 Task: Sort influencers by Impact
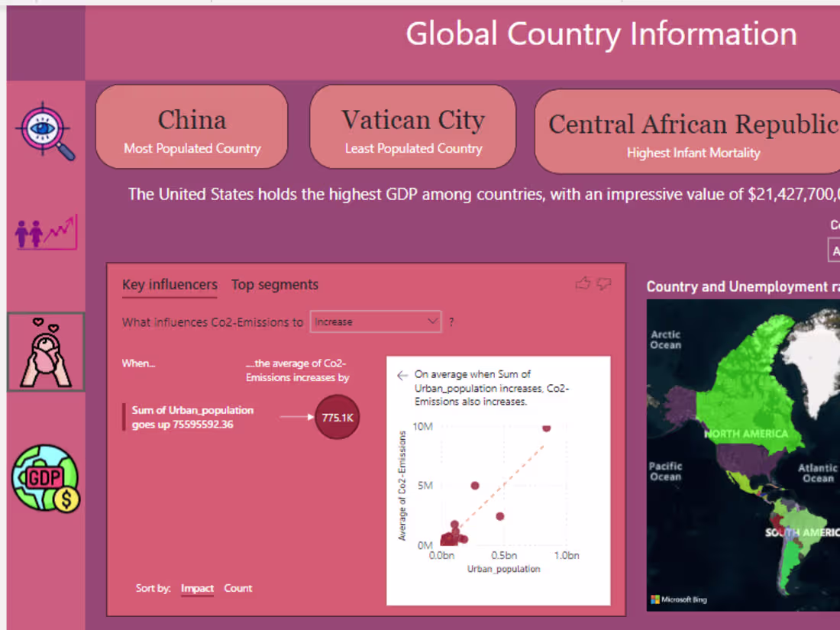[197, 588]
